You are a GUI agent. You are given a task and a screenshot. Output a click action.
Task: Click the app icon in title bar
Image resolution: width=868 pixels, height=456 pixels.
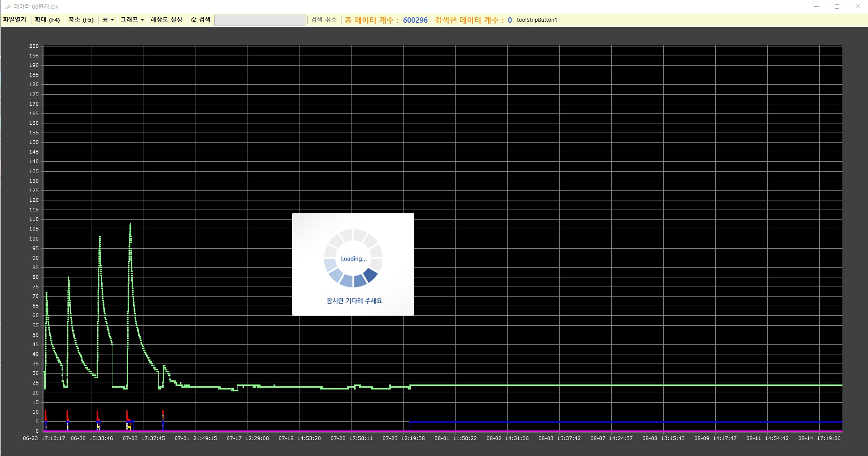point(7,6)
